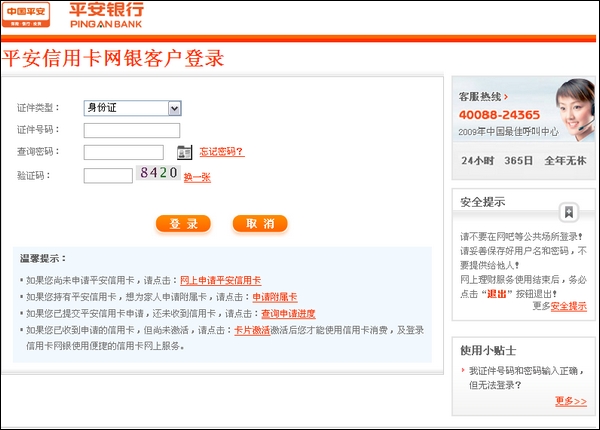Click the customer service agent photo
The image size is (600, 430).
pyautogui.click(x=575, y=110)
